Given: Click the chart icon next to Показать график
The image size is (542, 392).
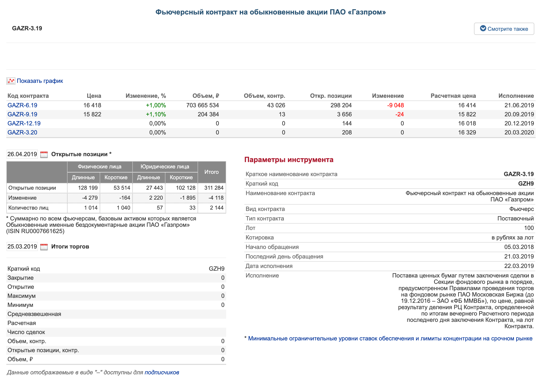Looking at the screenshot, I should pos(11,81).
